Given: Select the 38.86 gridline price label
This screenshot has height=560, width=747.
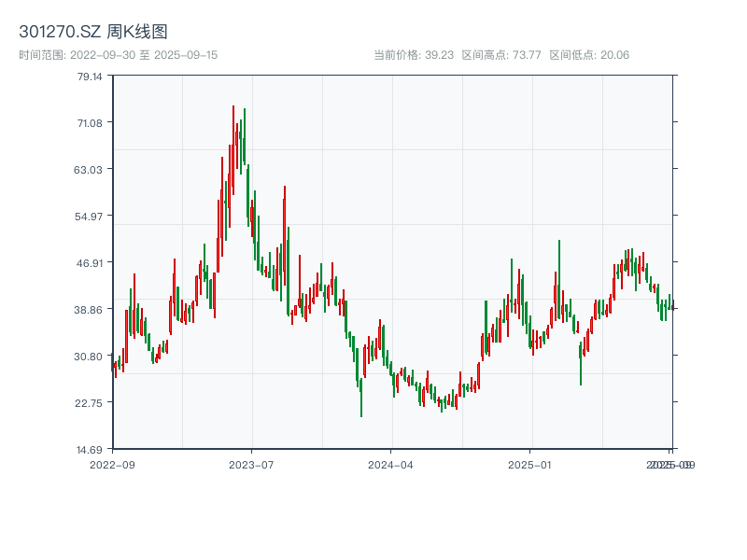Looking at the screenshot, I should coord(89,310).
